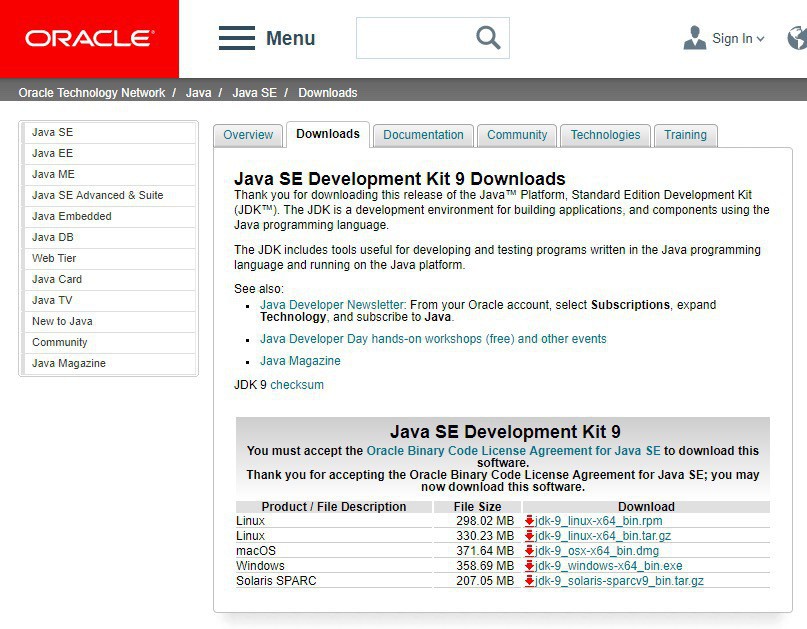This screenshot has height=629, width=807.
Task: Open the JDK 9 checksum link
Action: click(x=297, y=385)
